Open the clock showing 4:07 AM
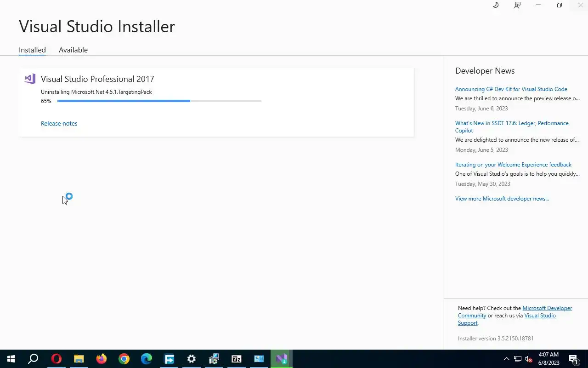 [548, 359]
